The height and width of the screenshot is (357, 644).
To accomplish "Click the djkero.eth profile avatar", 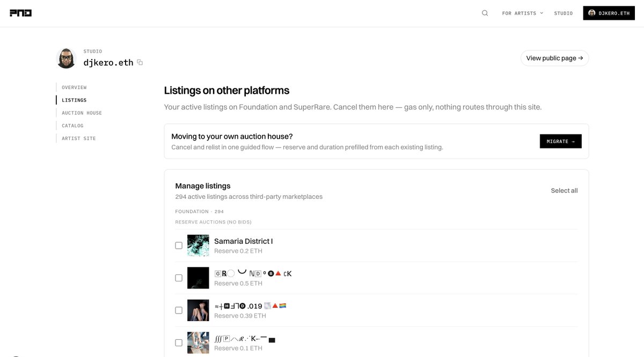I will click(x=67, y=58).
